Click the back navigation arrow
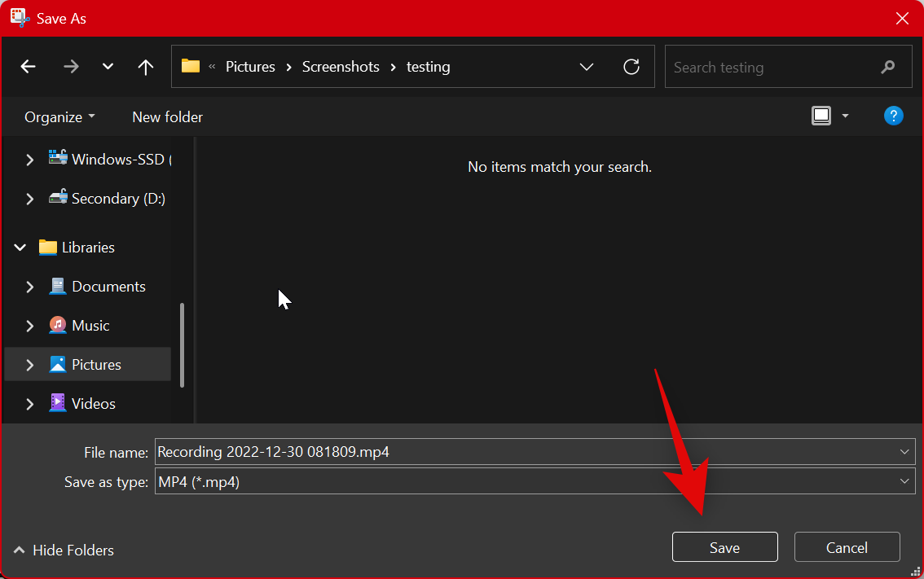The image size is (924, 579). point(28,67)
